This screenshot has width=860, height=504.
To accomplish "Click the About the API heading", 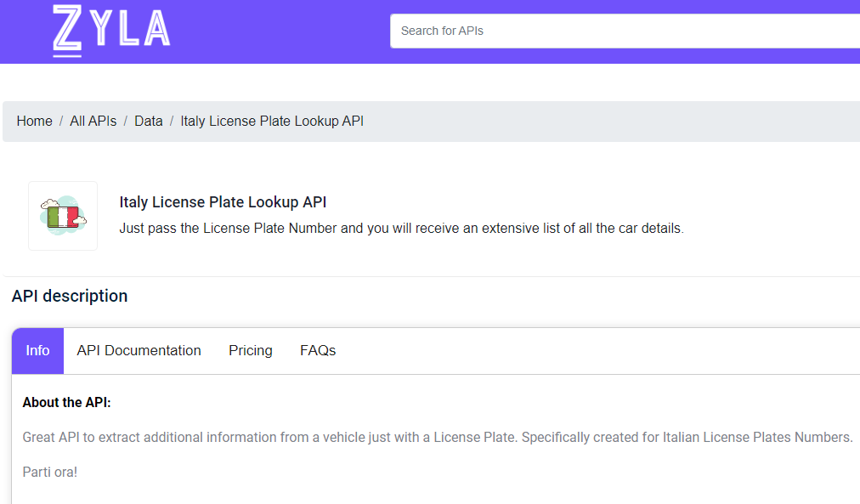I will tap(67, 403).
